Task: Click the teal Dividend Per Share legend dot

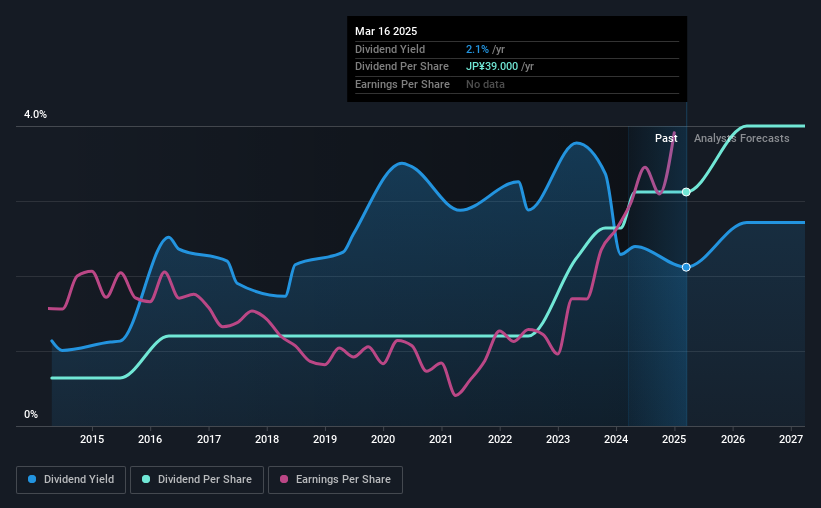Action: point(146,479)
